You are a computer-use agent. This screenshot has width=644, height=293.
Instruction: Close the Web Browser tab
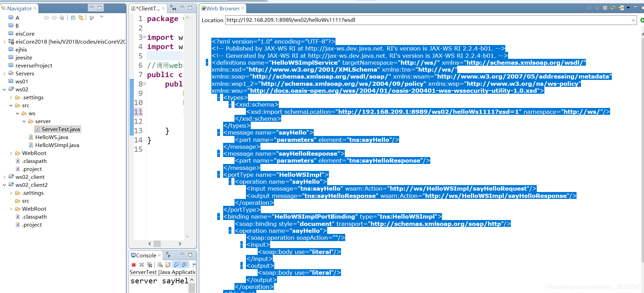242,8
